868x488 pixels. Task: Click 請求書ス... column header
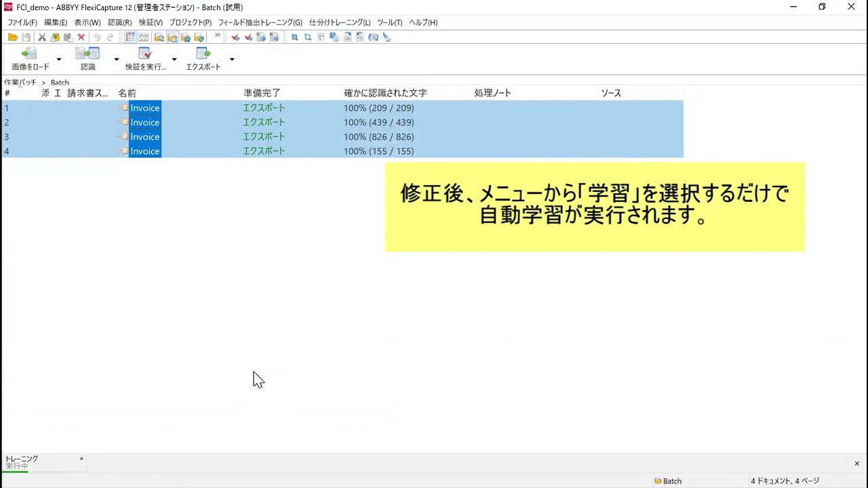pyautogui.click(x=88, y=93)
